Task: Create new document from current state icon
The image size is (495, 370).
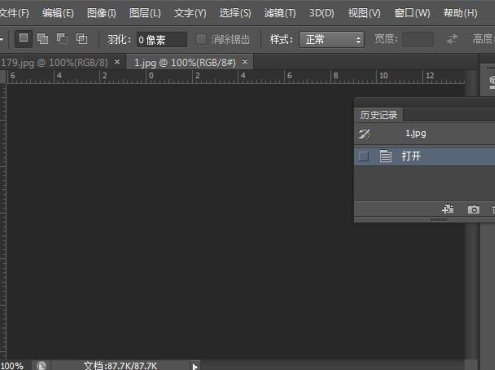Action: [x=447, y=209]
